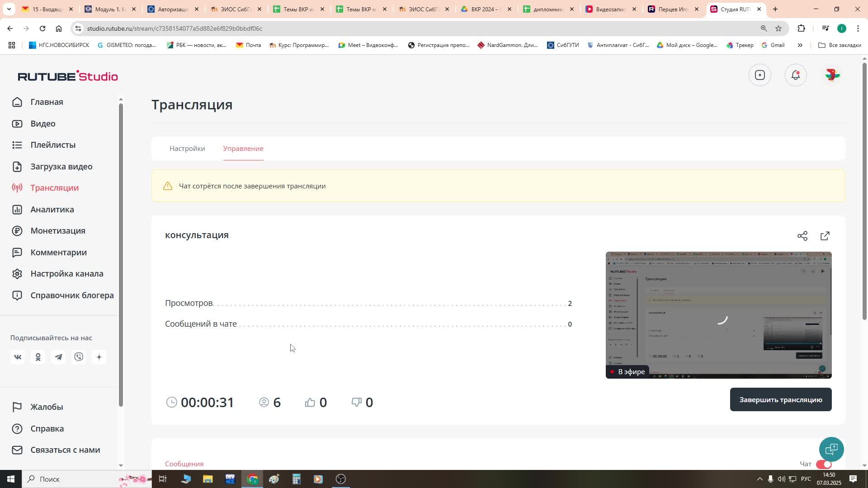Open the Chrome tab search dropdown
Image resolution: width=868 pixels, height=488 pixels.
(9, 9)
